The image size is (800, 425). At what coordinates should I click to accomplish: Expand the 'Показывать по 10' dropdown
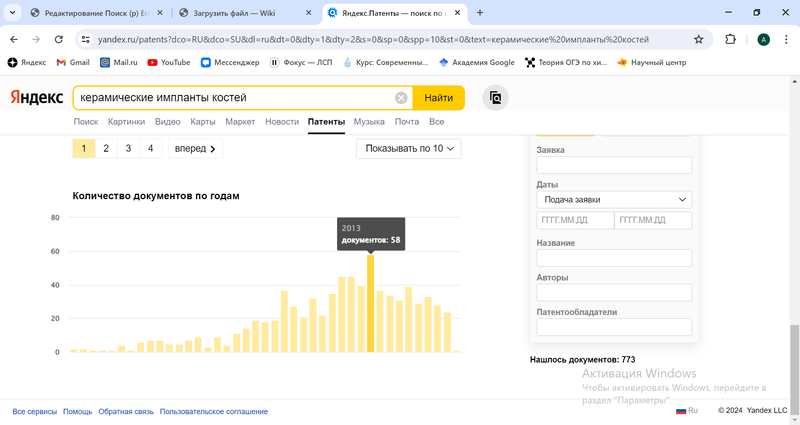408,148
